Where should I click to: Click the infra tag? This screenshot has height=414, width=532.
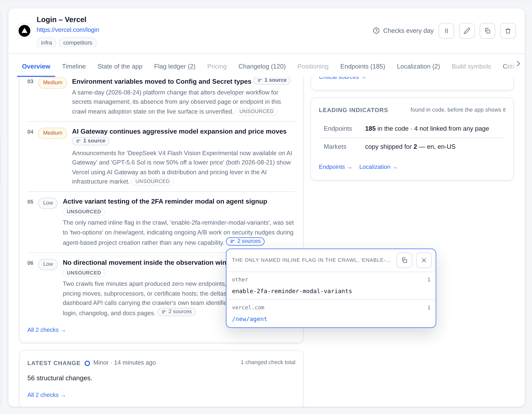coord(46,43)
